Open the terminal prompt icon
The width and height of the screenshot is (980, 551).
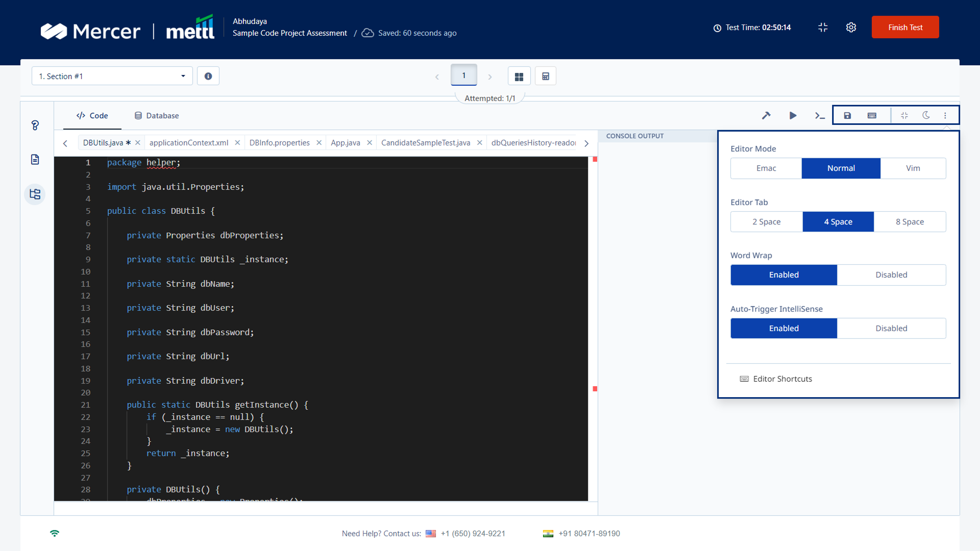pyautogui.click(x=820, y=116)
